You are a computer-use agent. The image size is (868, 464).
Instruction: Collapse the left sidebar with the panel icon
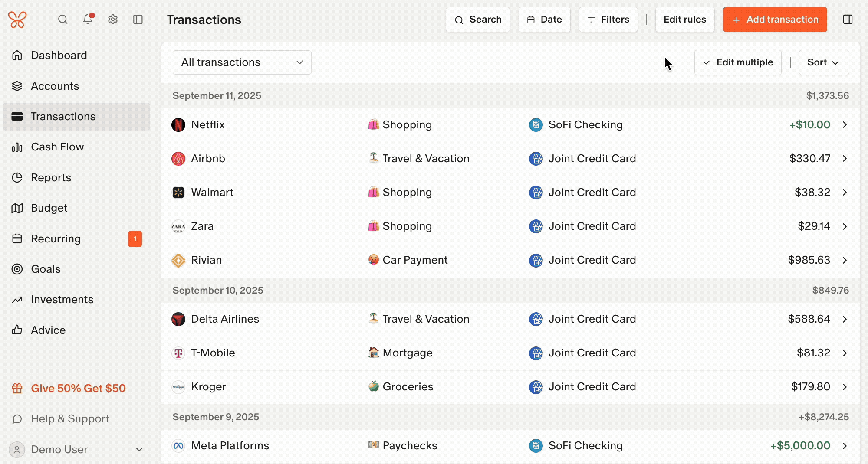point(138,19)
